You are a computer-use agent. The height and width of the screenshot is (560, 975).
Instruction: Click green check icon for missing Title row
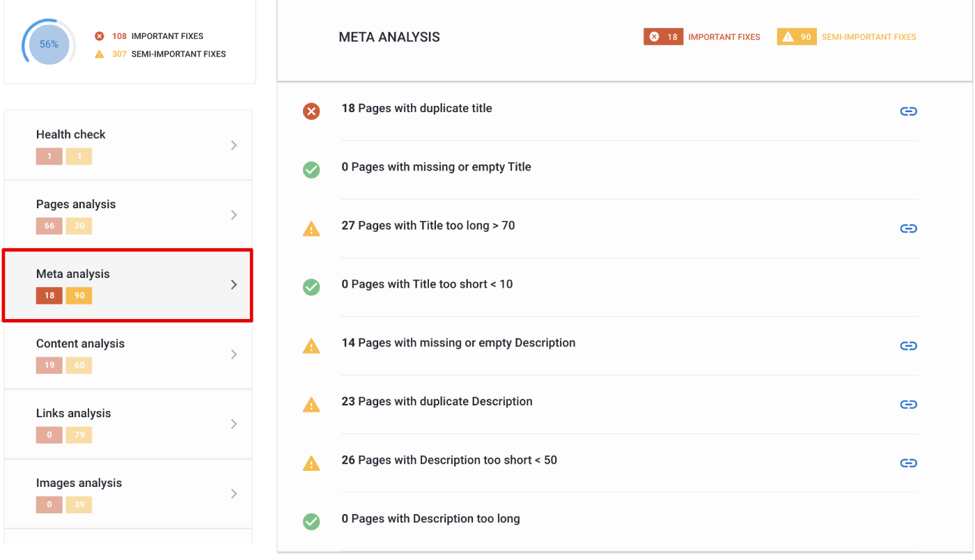point(311,170)
